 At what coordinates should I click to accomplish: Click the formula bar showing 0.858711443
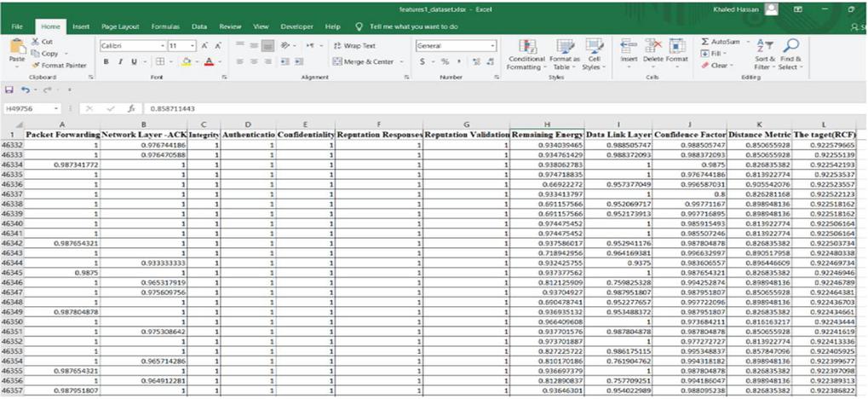point(426,109)
